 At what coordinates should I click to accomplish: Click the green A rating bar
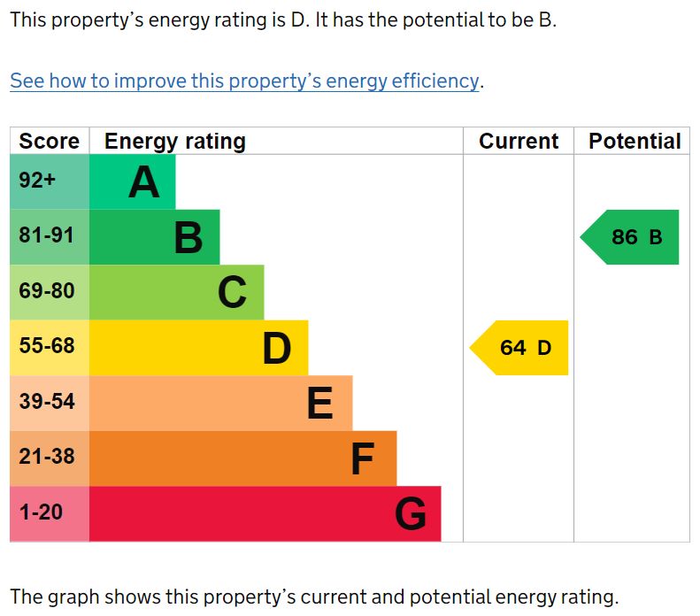point(133,182)
